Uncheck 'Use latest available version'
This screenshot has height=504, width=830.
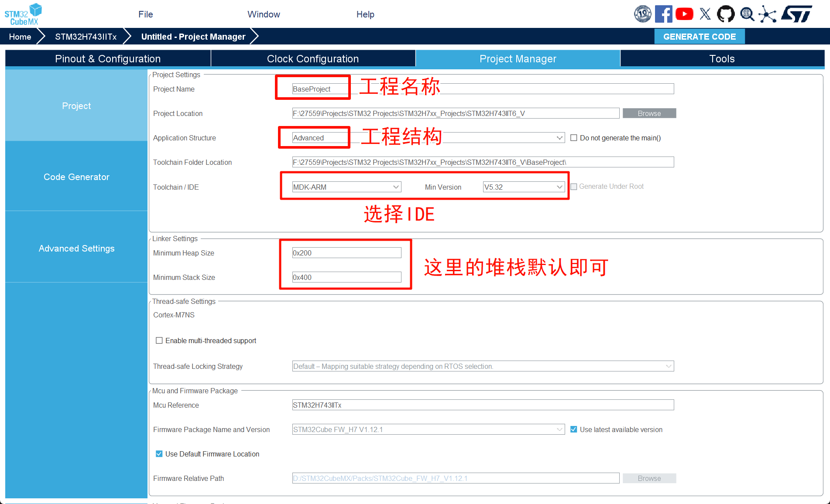(x=574, y=429)
